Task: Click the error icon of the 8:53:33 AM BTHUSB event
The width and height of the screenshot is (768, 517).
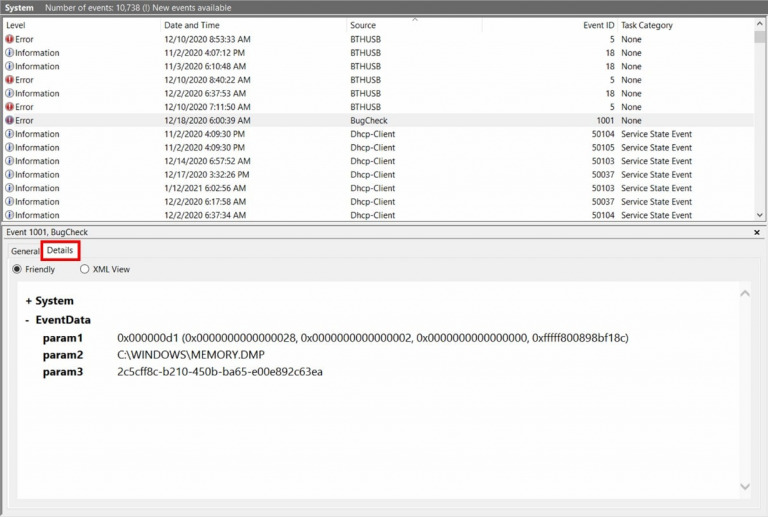Action: click(x=9, y=39)
